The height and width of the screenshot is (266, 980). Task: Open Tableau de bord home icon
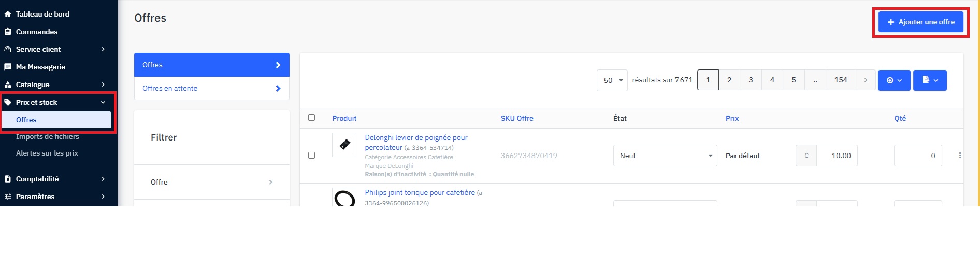coord(8,14)
